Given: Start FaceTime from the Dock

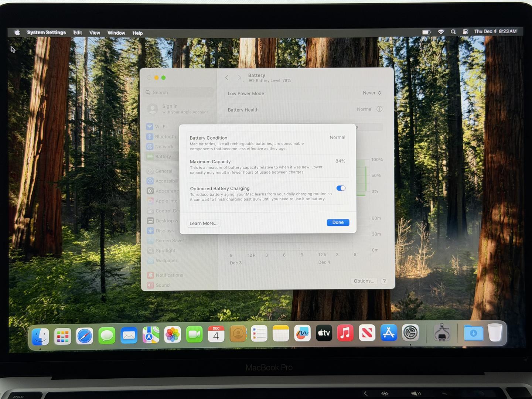Looking at the screenshot, I should [194, 335].
